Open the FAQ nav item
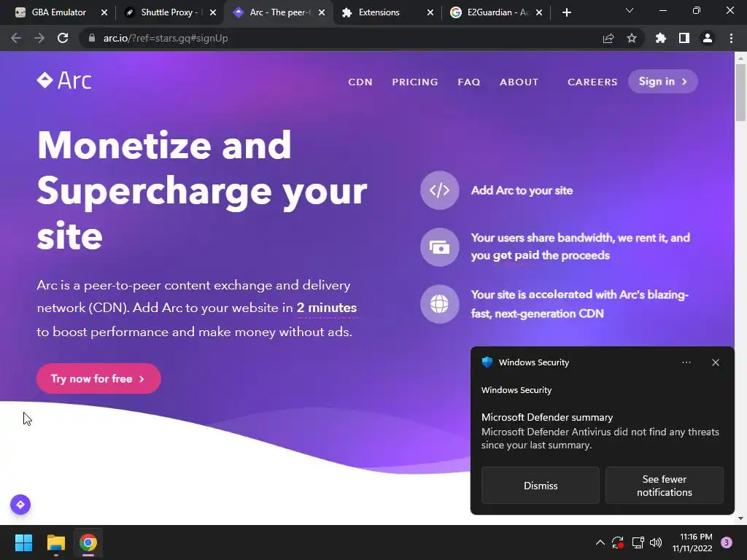This screenshot has height=560, width=747. [469, 82]
